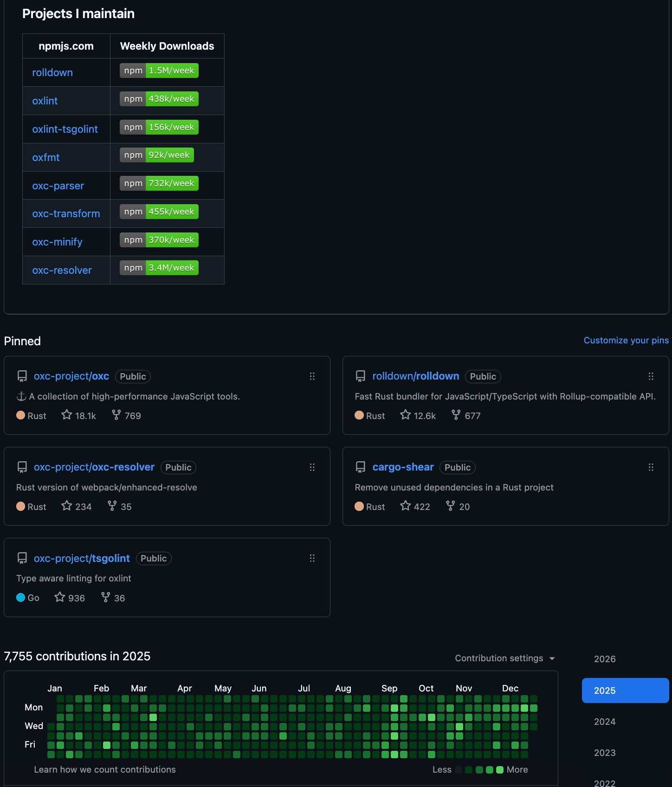This screenshot has width=672, height=787.
Task: Click star icon on oxc-project/tsgolint card
Action: 60,597
